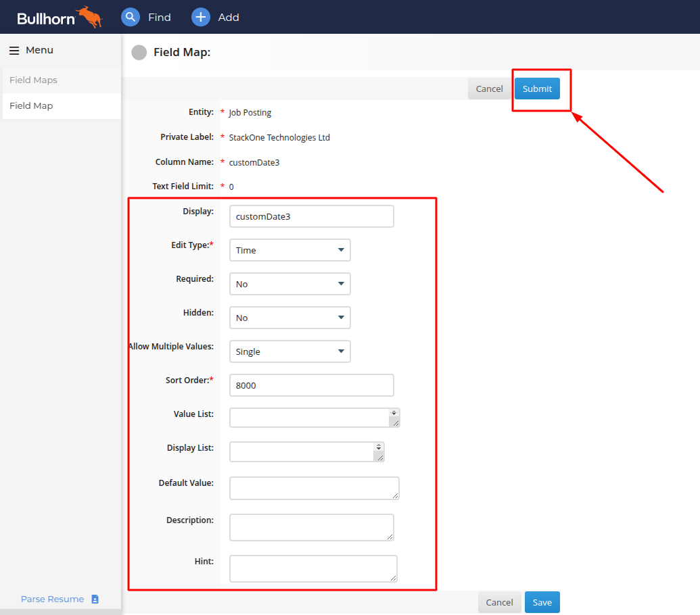
Task: Click the Bullhorn bull logo
Action: pos(89,17)
